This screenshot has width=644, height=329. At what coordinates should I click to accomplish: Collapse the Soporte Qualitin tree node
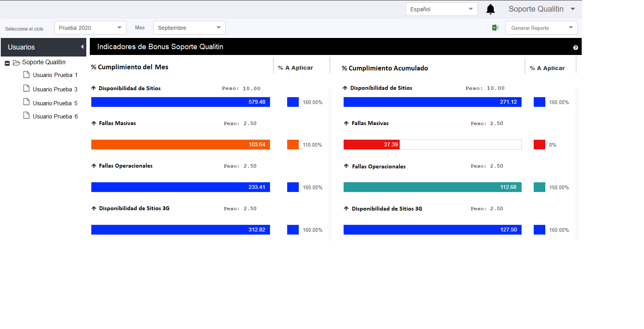(7, 63)
